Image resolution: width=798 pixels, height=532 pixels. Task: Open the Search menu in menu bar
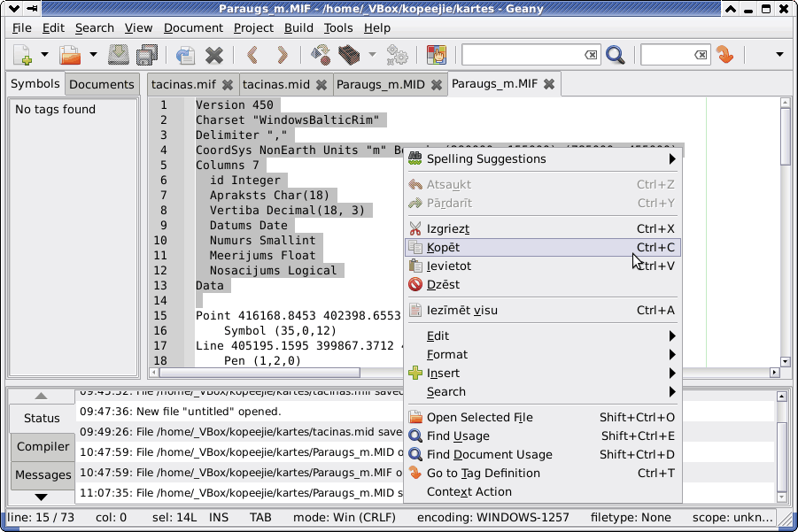pyautogui.click(x=95, y=28)
